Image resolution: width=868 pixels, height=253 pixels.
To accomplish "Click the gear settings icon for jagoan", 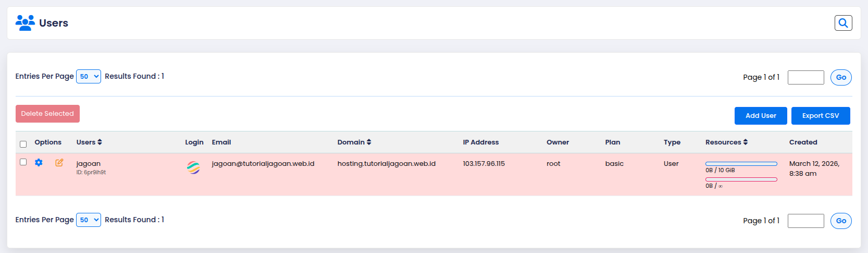I will (x=39, y=163).
